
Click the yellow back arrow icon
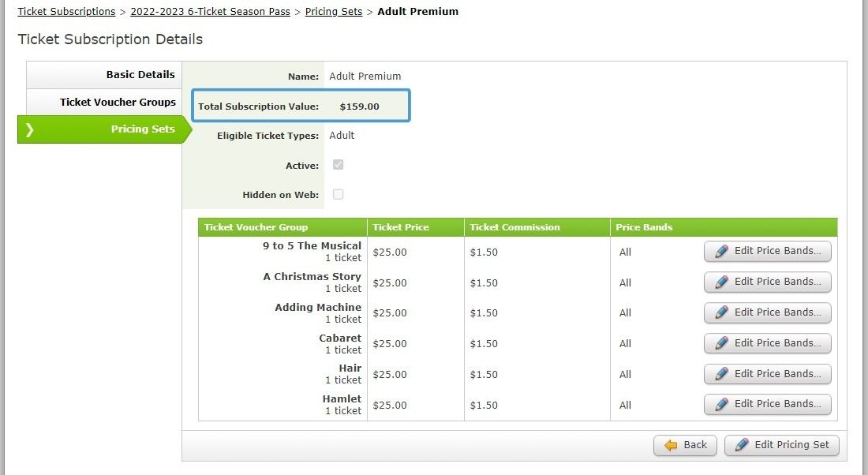671,445
